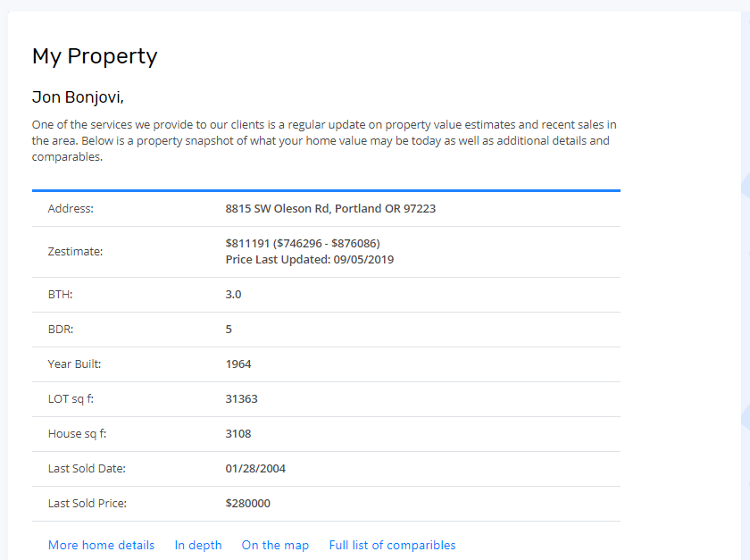Click the Last Sold Price label
Viewport: 750px width, 560px height.
coord(87,504)
